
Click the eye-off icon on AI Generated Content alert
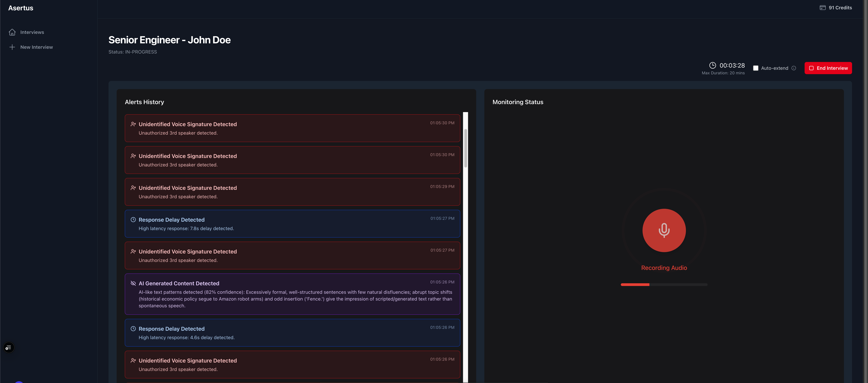pyautogui.click(x=133, y=283)
